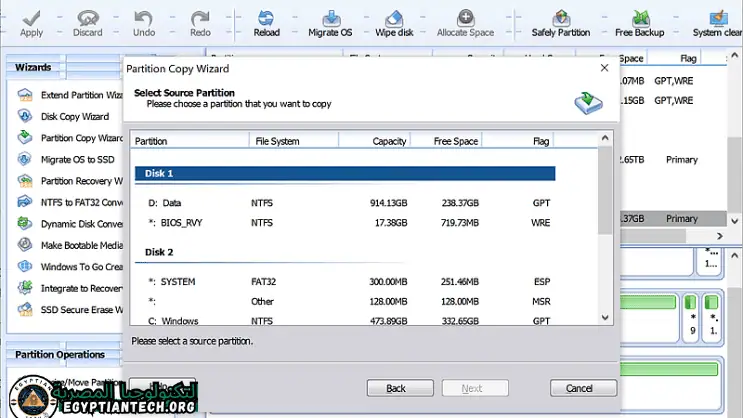
Task: Click main window partition list scroll up arrow
Action: pos(734,55)
